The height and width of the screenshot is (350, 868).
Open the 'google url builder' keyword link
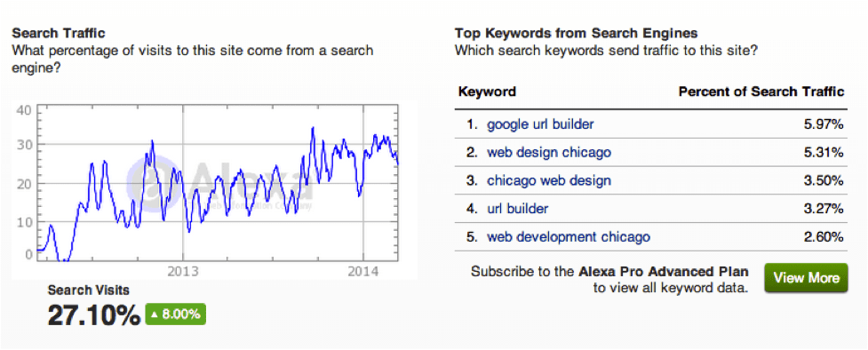(540, 124)
